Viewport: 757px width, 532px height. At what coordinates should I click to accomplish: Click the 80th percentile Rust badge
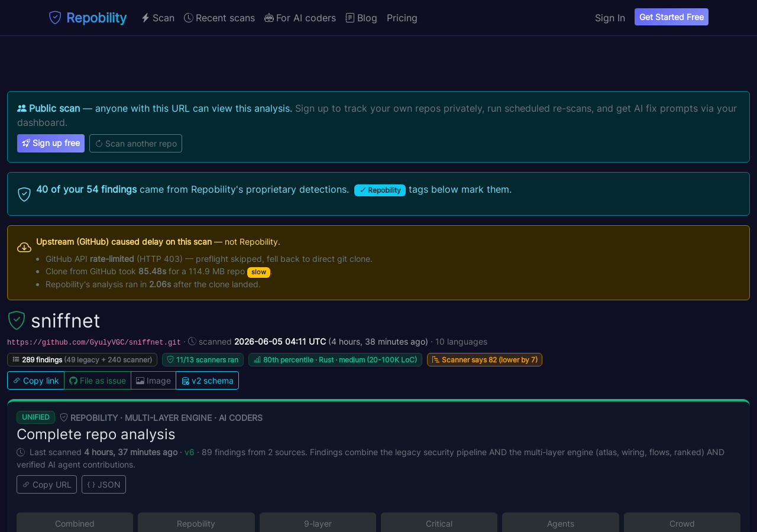(x=335, y=359)
